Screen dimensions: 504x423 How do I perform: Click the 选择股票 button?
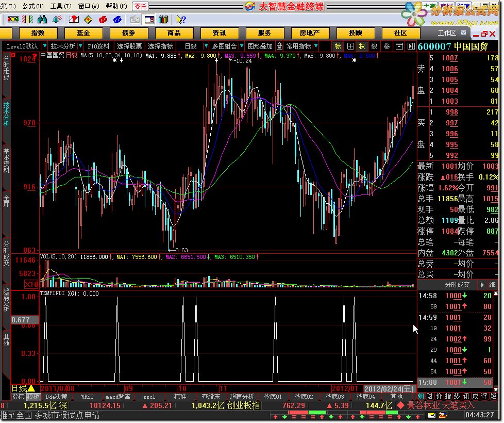point(129,46)
